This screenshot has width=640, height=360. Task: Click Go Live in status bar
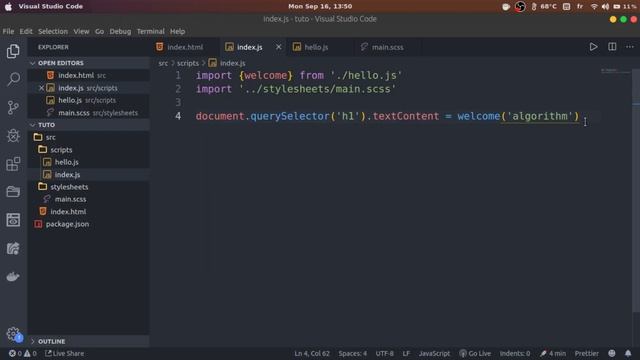pos(475,353)
